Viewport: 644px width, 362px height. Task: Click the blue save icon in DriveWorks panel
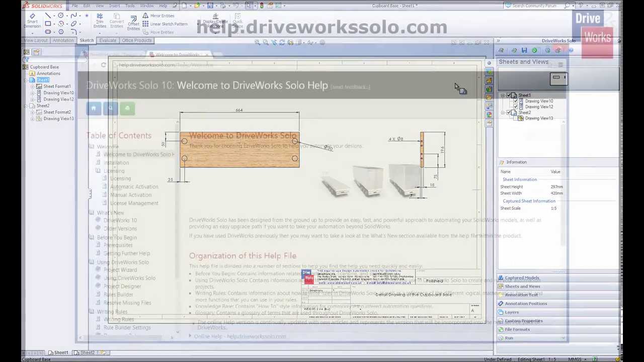click(524, 50)
